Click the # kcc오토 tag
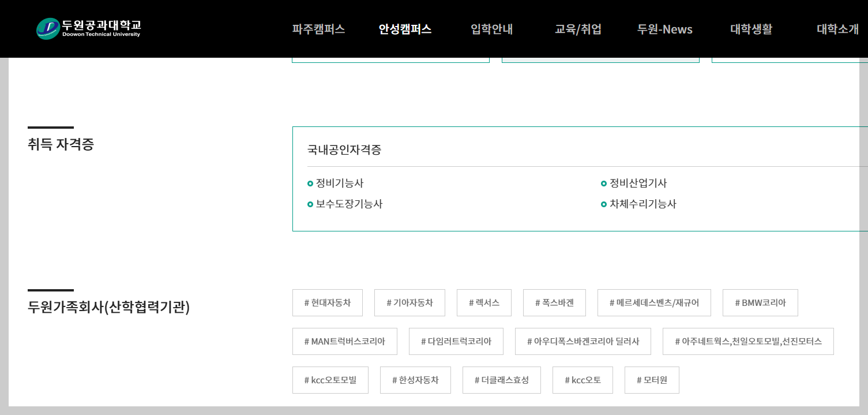 (x=583, y=380)
